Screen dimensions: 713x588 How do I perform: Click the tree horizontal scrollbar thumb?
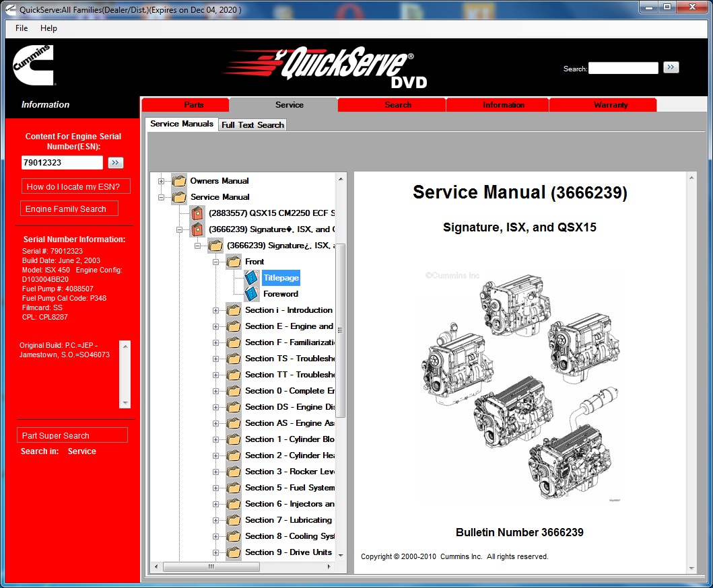(x=211, y=566)
